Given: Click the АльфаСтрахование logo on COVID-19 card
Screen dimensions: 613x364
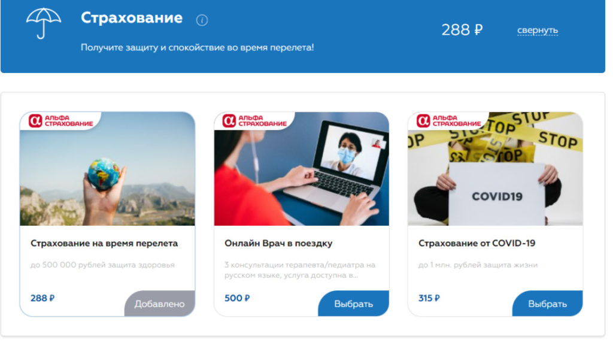Looking at the screenshot, I should (x=449, y=120).
